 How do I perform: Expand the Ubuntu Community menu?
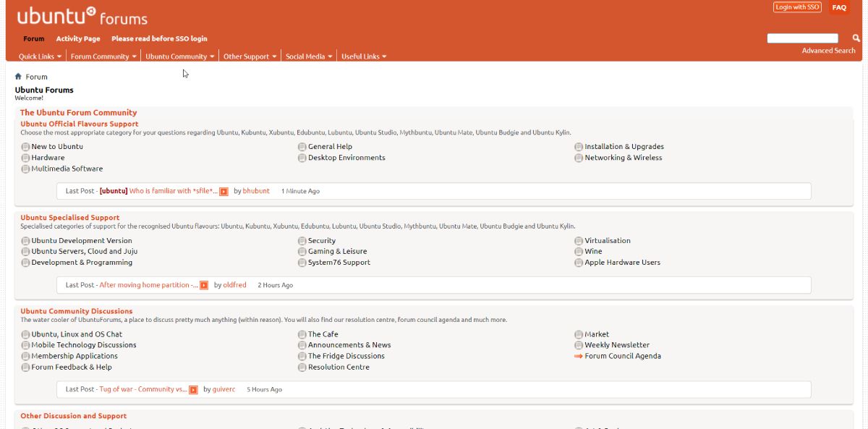pyautogui.click(x=180, y=56)
